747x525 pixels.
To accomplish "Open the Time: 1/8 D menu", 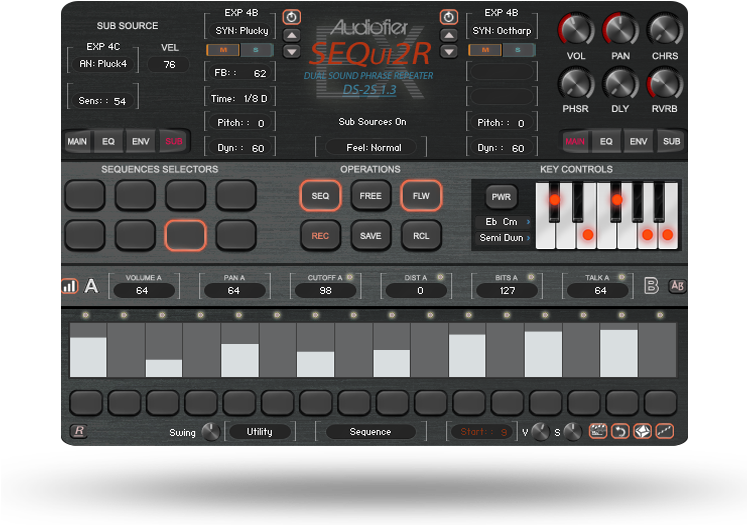I will pyautogui.click(x=239, y=99).
